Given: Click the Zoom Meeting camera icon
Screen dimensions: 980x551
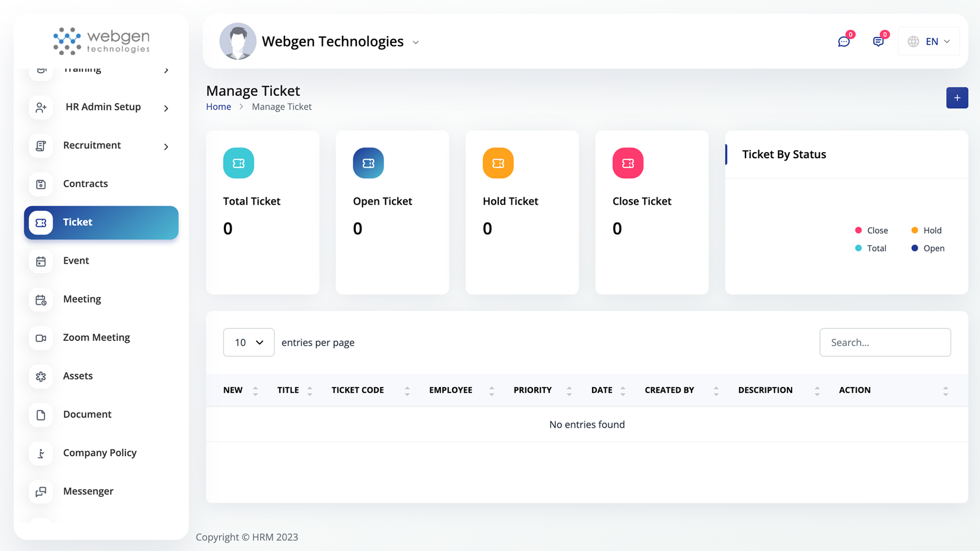Looking at the screenshot, I should pyautogui.click(x=41, y=338).
